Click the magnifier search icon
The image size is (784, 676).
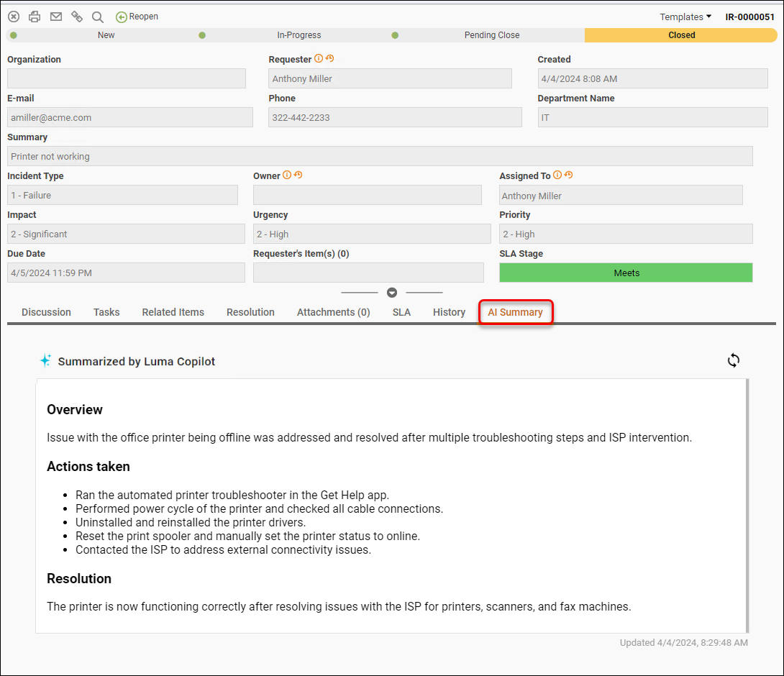pos(98,17)
